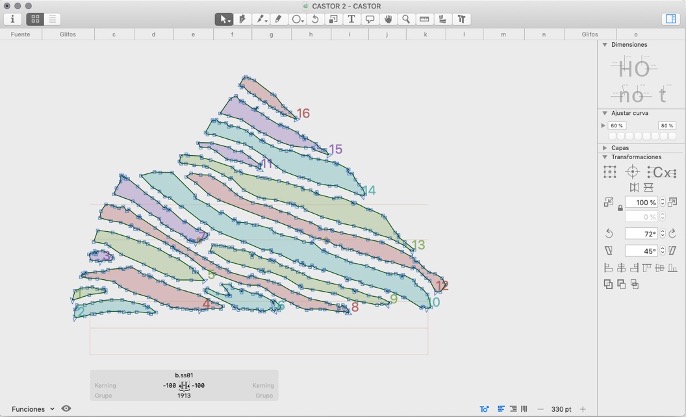Select the Text tool in toolbar
The width and height of the screenshot is (686, 418).
click(351, 19)
